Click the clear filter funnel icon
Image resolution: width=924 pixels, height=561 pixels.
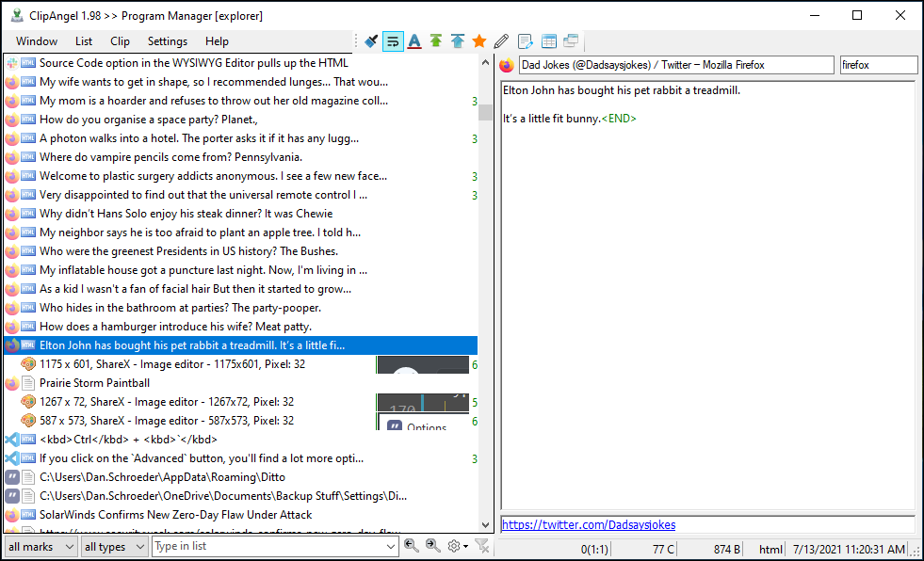click(x=482, y=546)
